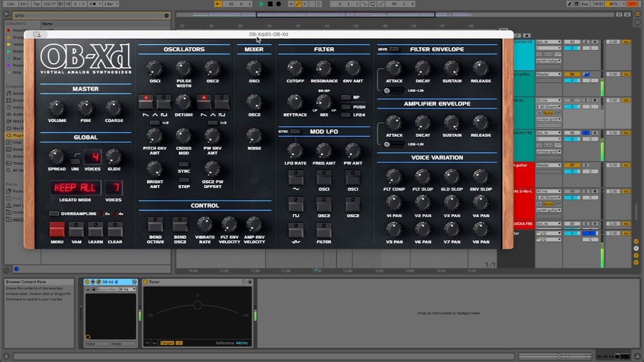Turn the OB-Xd master Volume knob
The image size is (644, 362).
click(56, 108)
